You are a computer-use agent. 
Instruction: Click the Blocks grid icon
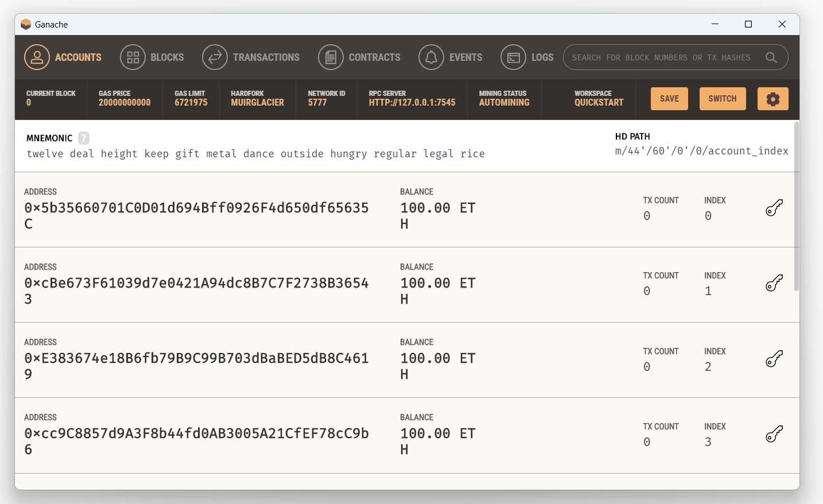[133, 57]
